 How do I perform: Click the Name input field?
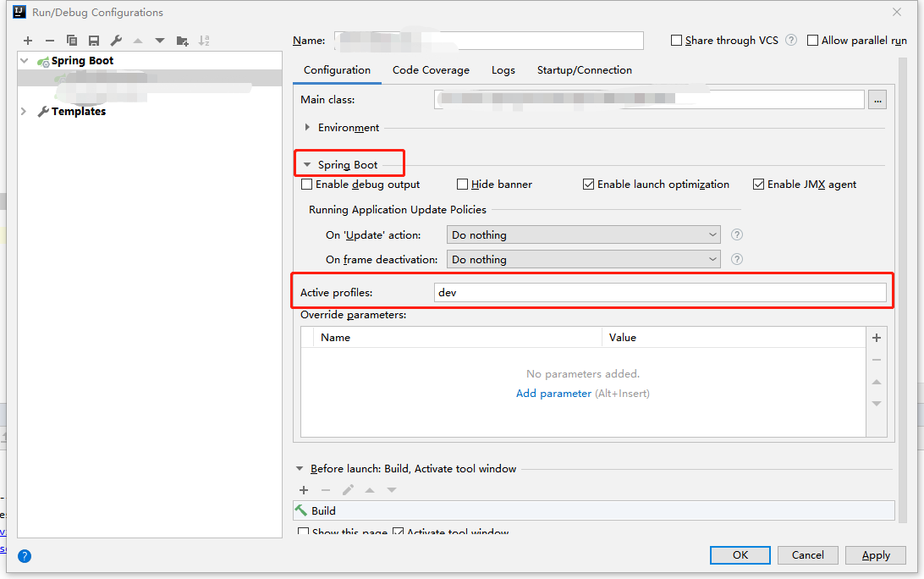[488, 41]
